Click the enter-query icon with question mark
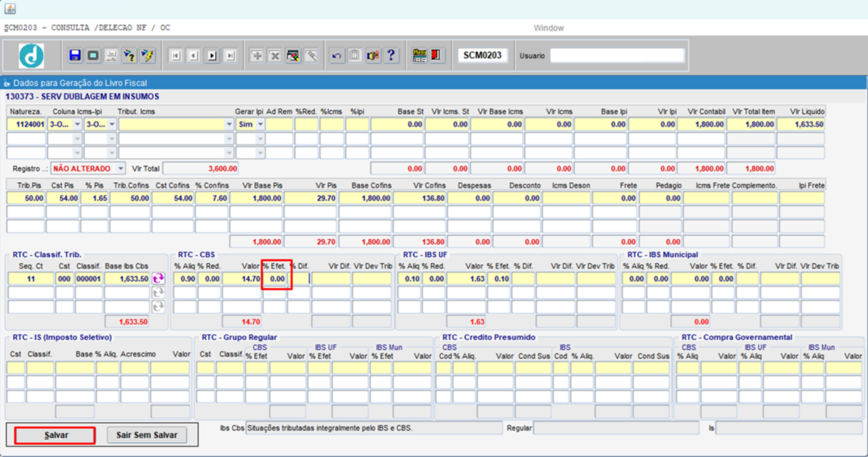 pos(129,56)
